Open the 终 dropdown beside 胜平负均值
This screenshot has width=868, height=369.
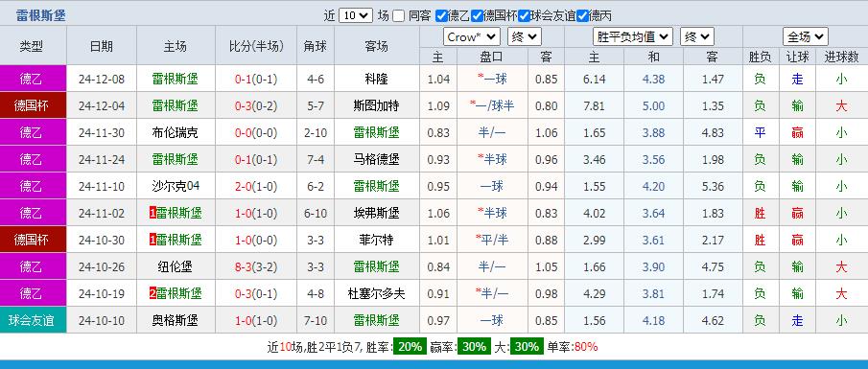[x=697, y=37]
